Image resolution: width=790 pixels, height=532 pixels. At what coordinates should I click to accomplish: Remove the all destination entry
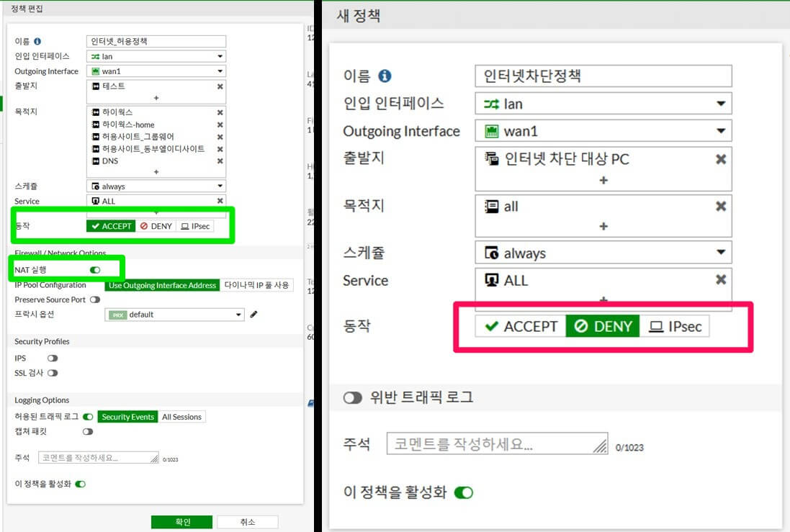click(721, 206)
